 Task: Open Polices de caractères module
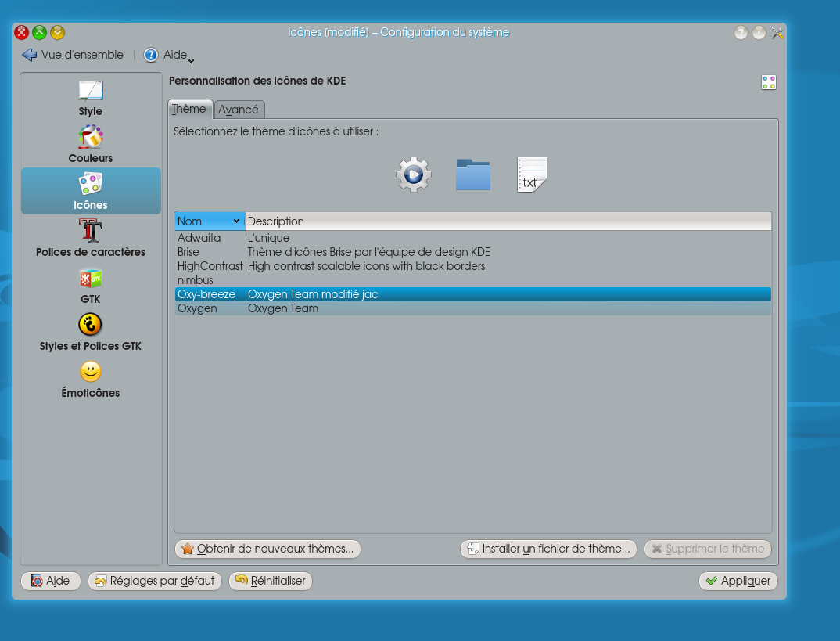click(x=91, y=238)
